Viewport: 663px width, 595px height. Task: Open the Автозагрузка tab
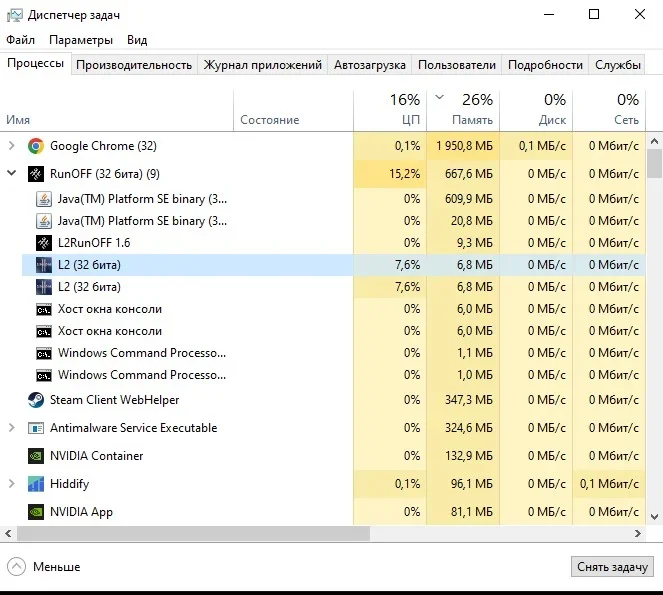[x=370, y=65]
